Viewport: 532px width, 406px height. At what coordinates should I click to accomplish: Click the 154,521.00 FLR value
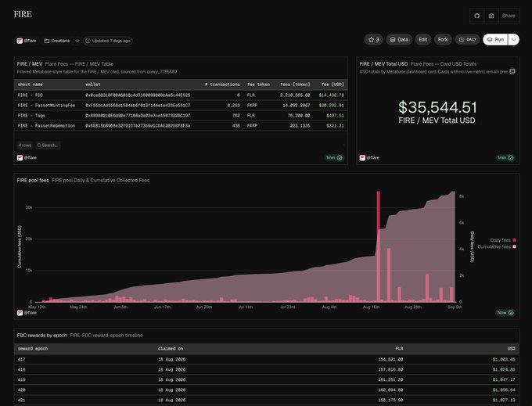pyautogui.click(x=390, y=360)
